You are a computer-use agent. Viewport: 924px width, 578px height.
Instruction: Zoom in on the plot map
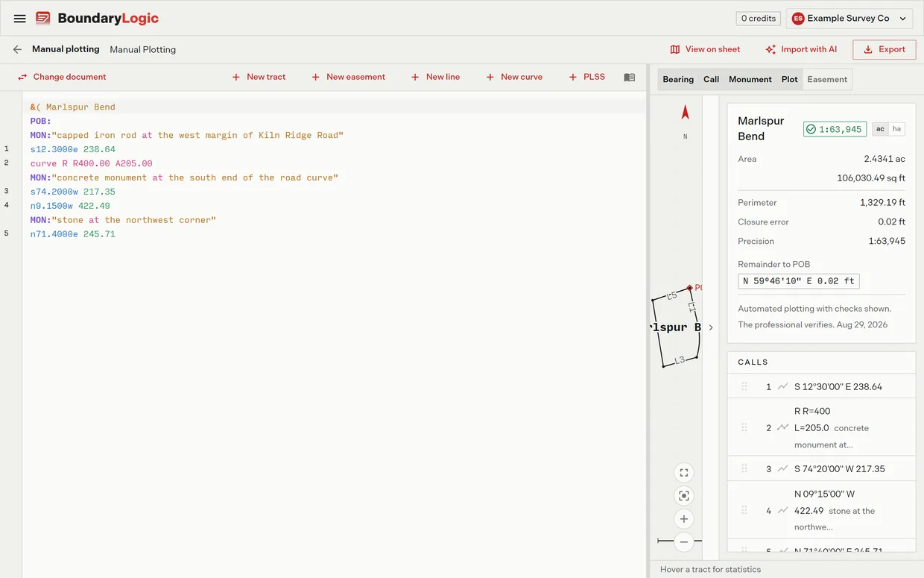684,519
